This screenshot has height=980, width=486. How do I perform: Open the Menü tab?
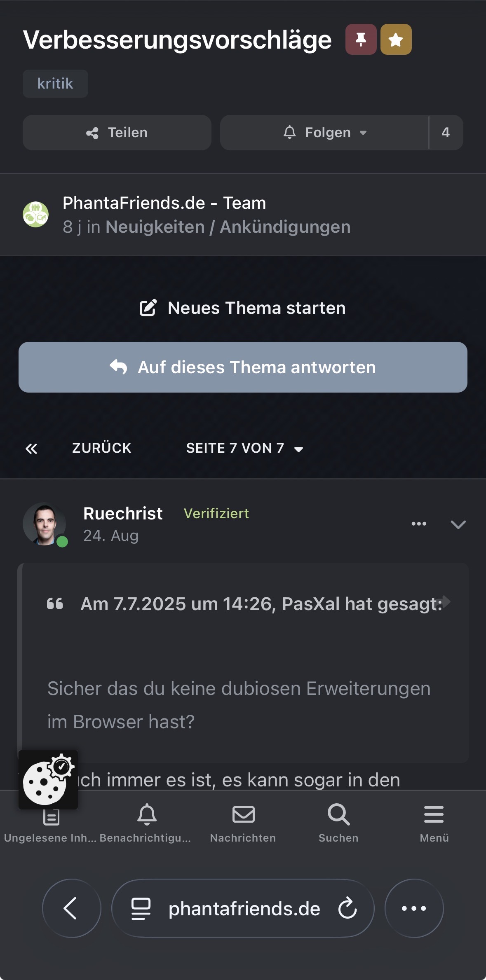click(x=434, y=821)
